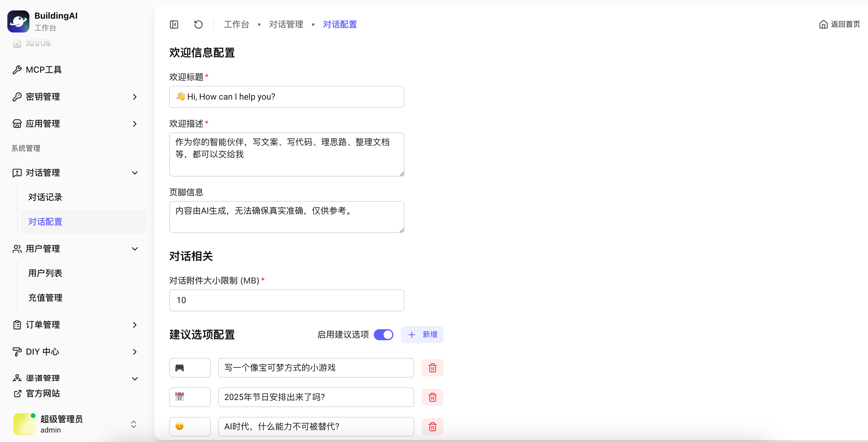The image size is (868, 442).
Task: Toggle the 启用建议选项 switch
Action: click(384, 334)
